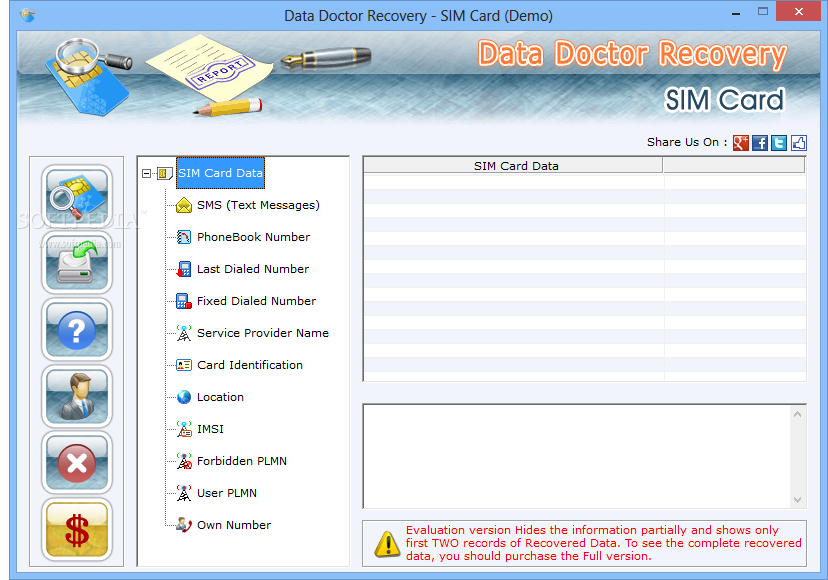The width and height of the screenshot is (828, 580).
Task: Open Card Identification entry
Action: (250, 365)
